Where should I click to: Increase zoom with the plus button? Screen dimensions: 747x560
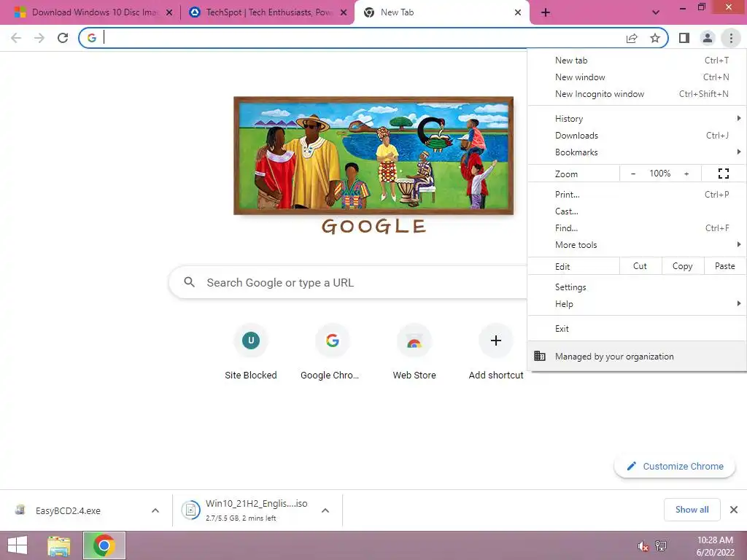pos(686,174)
